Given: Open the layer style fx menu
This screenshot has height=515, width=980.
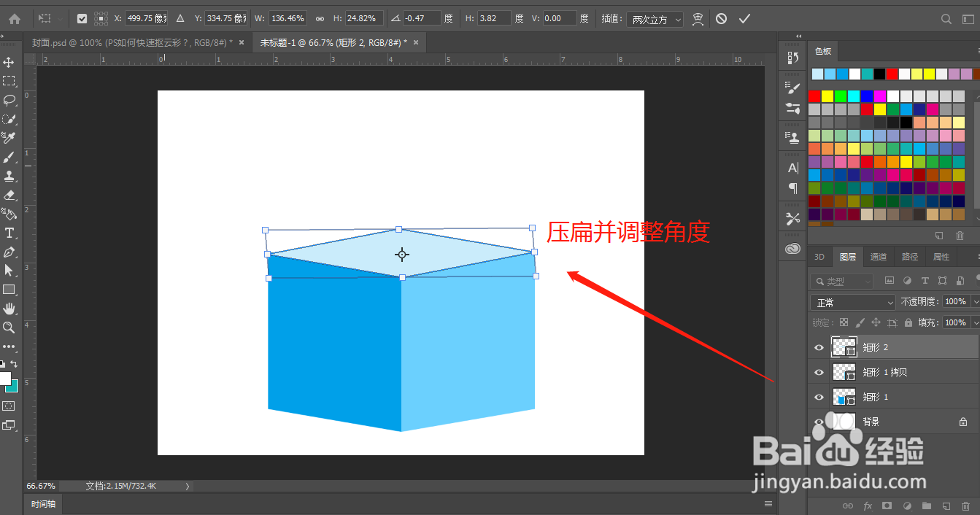Looking at the screenshot, I should [x=868, y=505].
